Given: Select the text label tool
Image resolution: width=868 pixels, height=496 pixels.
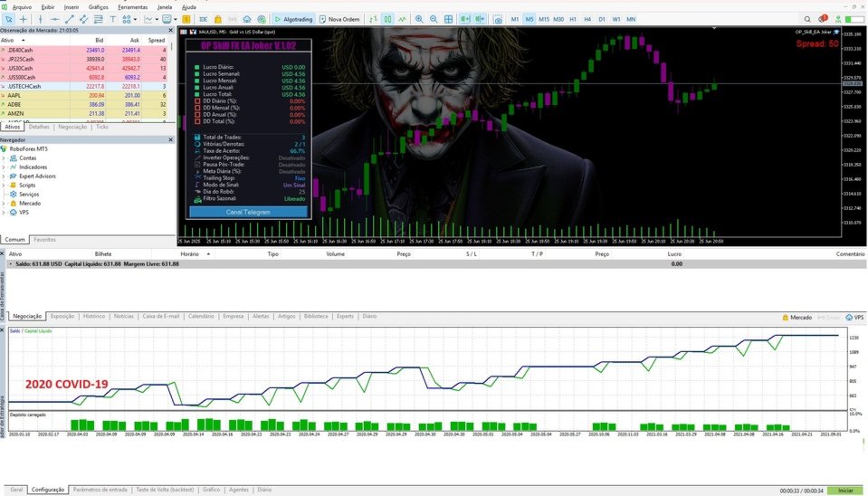Looking at the screenshot, I should (113, 19).
